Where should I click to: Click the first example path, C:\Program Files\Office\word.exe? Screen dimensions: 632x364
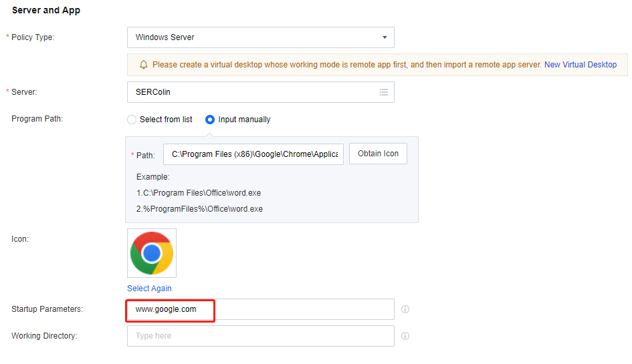click(199, 193)
